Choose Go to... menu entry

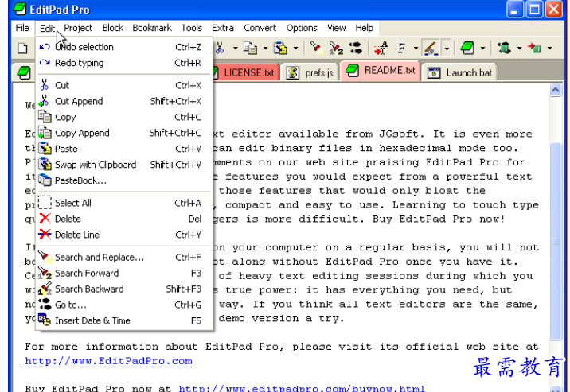point(124,305)
